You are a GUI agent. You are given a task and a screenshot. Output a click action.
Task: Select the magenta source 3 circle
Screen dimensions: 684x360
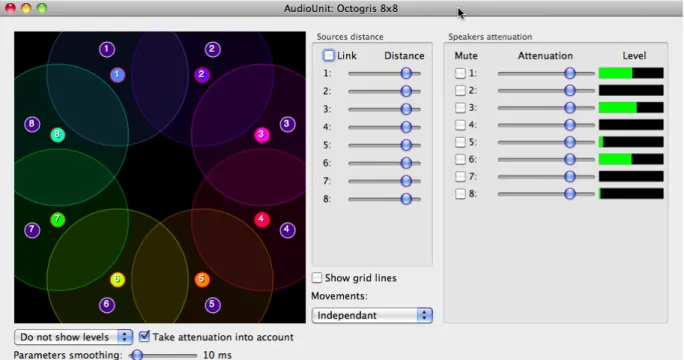pyautogui.click(x=261, y=134)
